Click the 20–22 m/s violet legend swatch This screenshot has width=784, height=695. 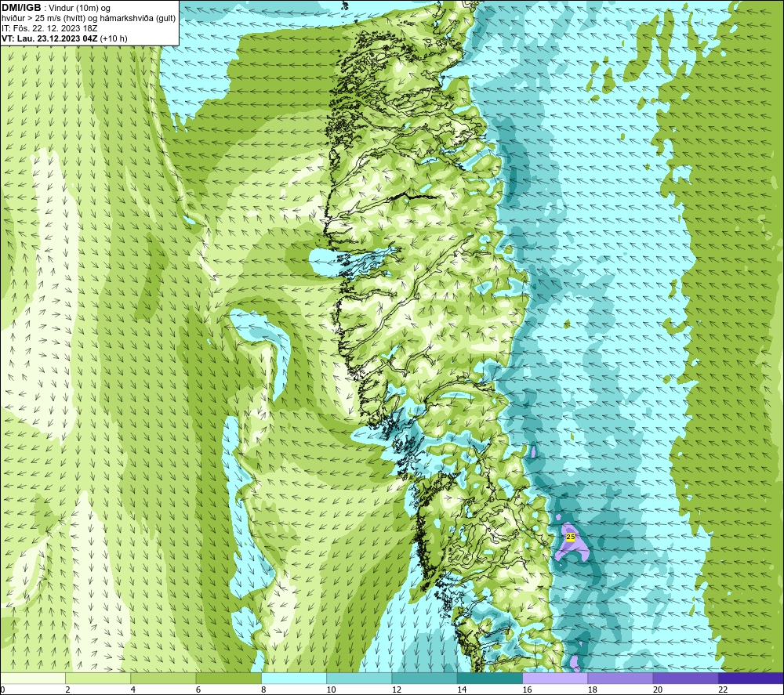(x=685, y=678)
